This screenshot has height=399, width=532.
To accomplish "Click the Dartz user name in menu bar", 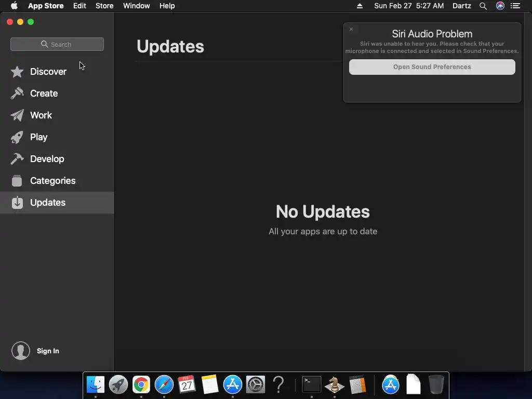I will tap(462, 6).
